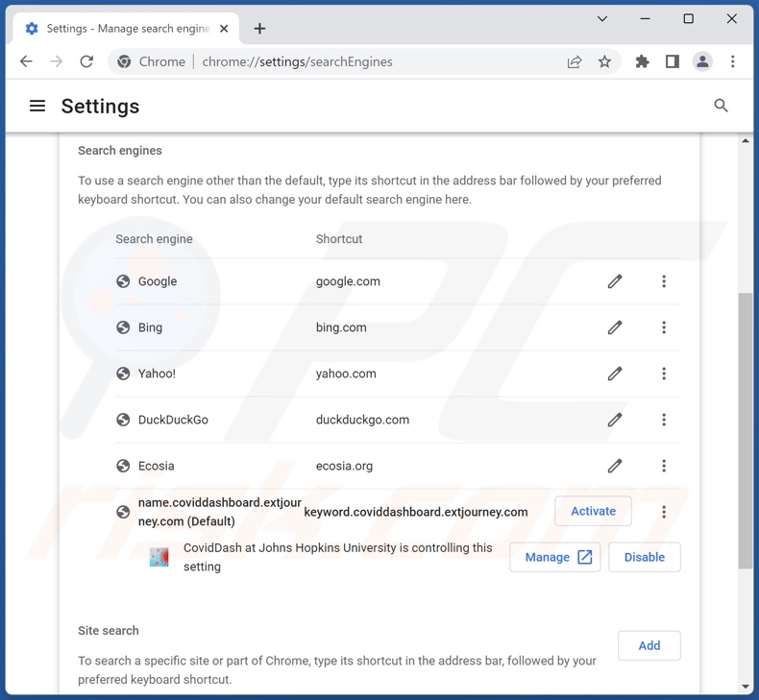The height and width of the screenshot is (700, 759).
Task: Open the Chrome three-dot menu
Action: tap(732, 61)
